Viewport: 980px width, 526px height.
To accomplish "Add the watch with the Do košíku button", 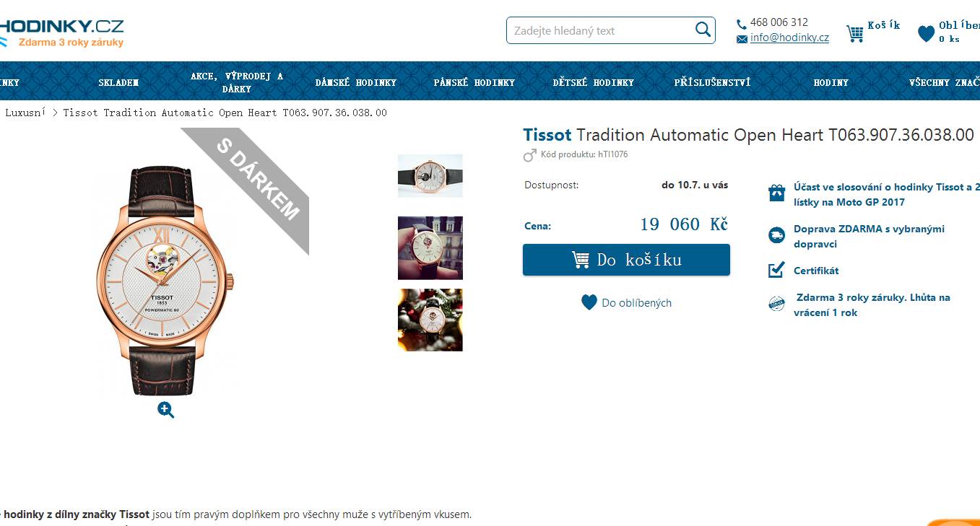I will (x=626, y=260).
